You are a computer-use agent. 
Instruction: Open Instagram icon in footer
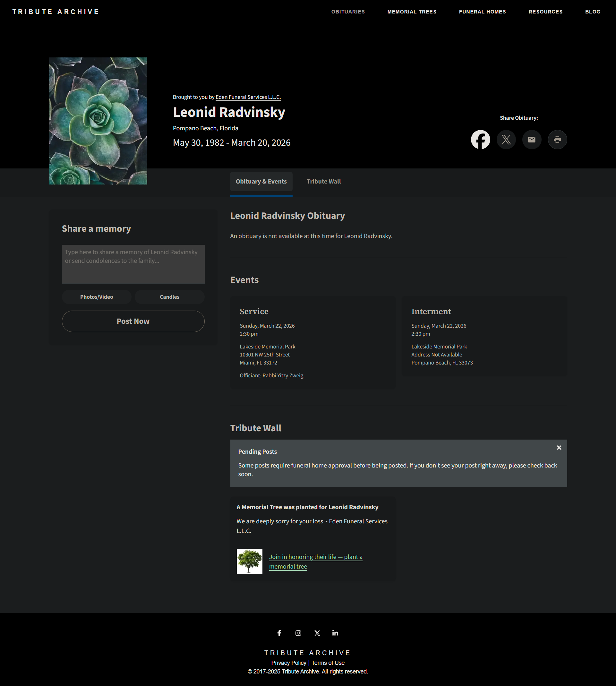[298, 633]
